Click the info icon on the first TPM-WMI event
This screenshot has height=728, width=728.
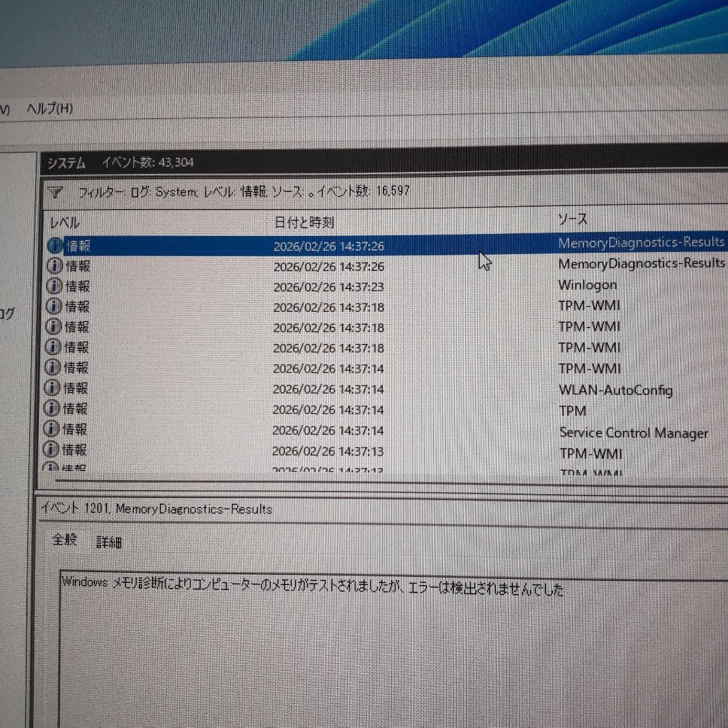point(54,307)
